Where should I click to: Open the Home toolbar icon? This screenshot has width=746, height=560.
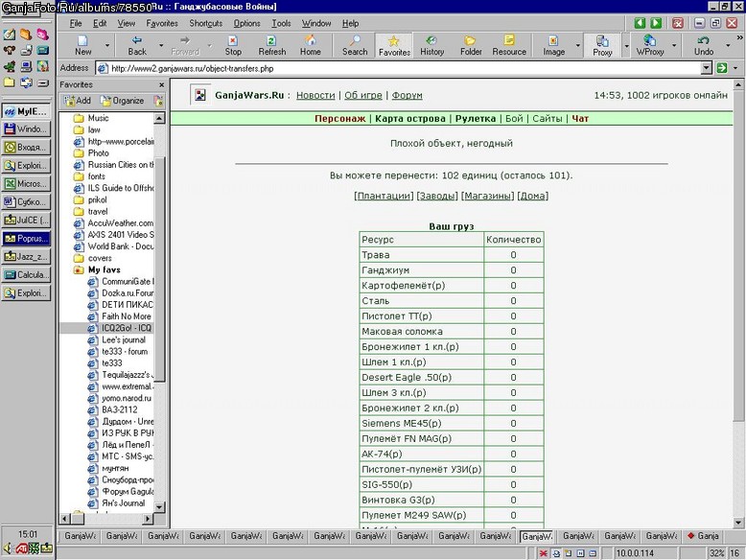pos(310,46)
